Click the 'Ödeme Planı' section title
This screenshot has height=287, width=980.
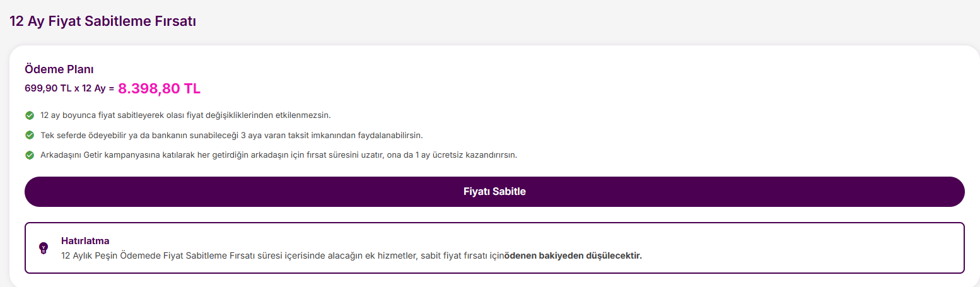59,69
